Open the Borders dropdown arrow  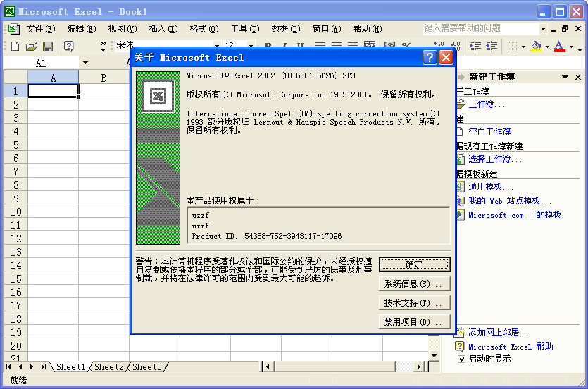click(x=523, y=47)
